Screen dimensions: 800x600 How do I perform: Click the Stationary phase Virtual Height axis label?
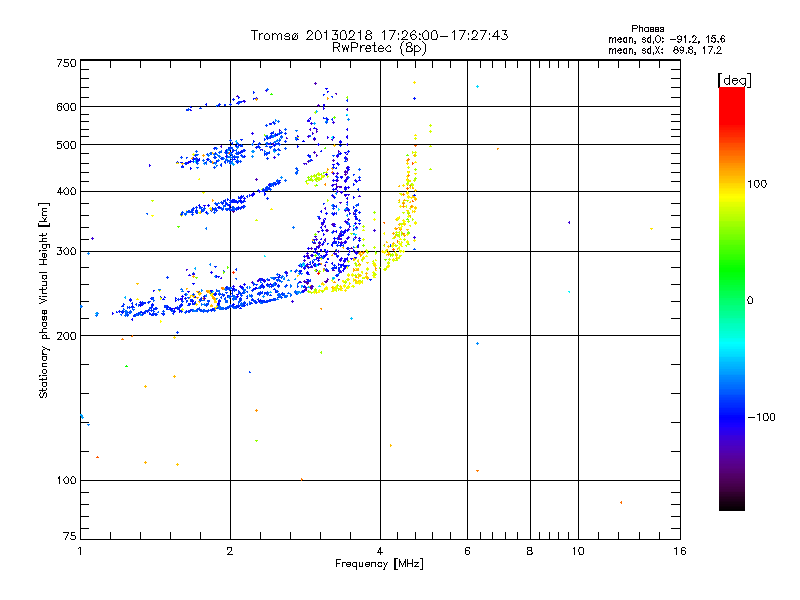[x=44, y=300]
